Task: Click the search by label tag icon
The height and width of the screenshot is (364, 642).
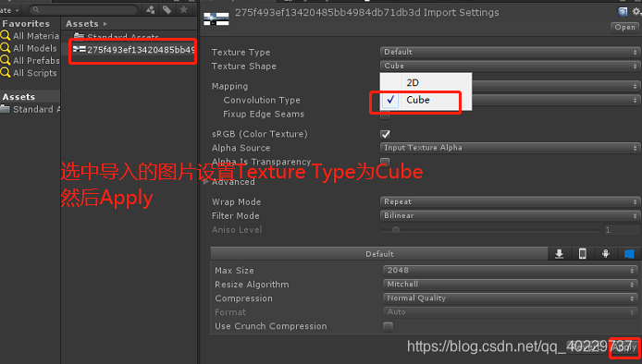Action: coord(167,9)
